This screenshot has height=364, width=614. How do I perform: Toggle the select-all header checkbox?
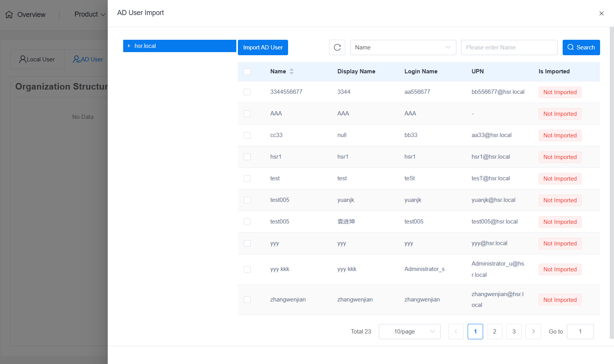coord(247,71)
